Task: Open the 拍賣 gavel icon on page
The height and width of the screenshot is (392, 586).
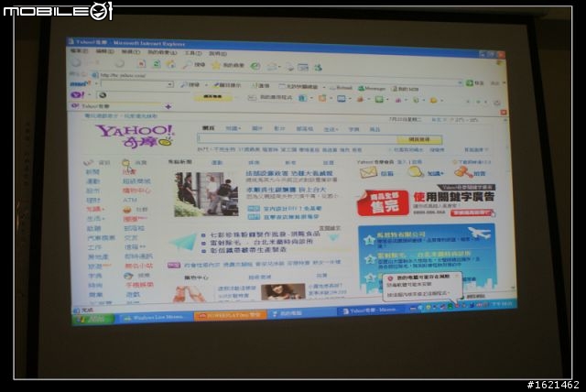Action: pos(463,172)
